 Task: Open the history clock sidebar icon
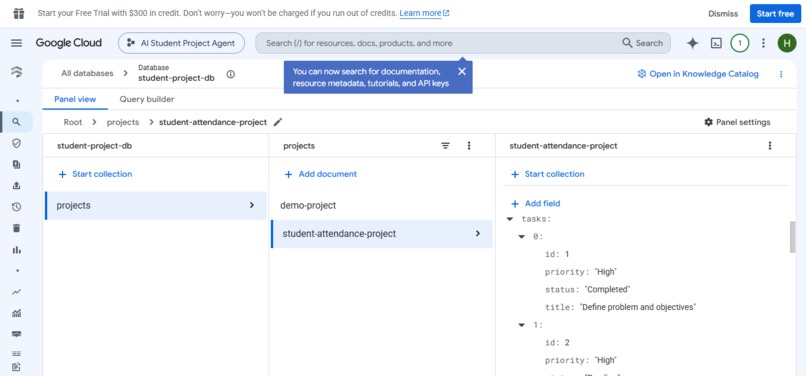coord(16,207)
